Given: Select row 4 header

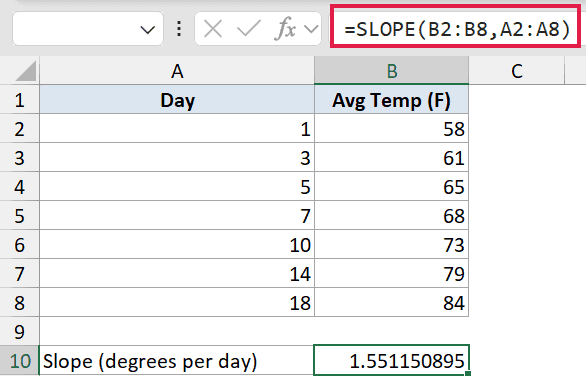Looking at the screenshot, I should tap(19, 187).
